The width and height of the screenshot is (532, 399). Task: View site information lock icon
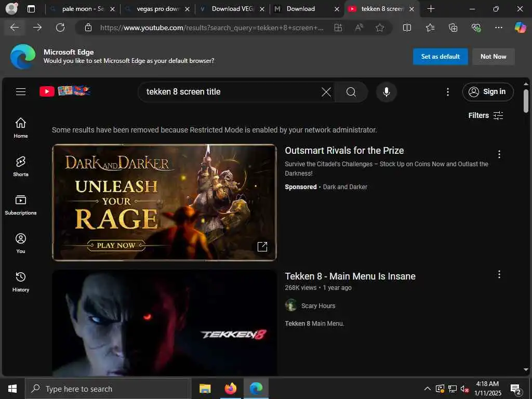pyautogui.click(x=88, y=28)
